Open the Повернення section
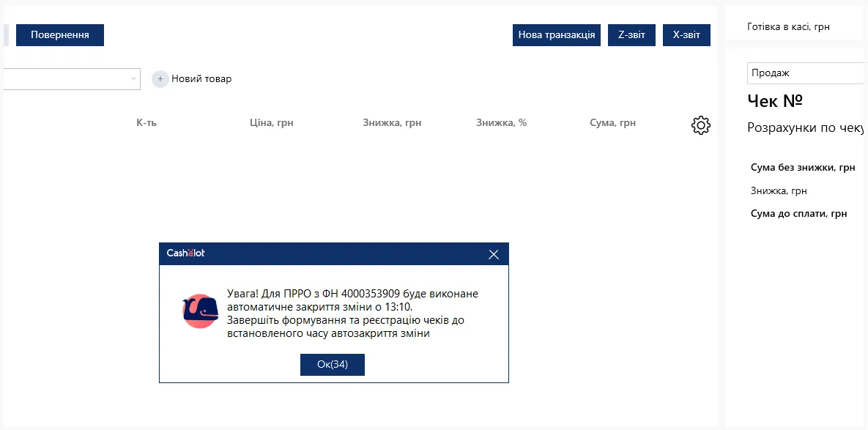This screenshot has width=868, height=430. click(x=60, y=35)
